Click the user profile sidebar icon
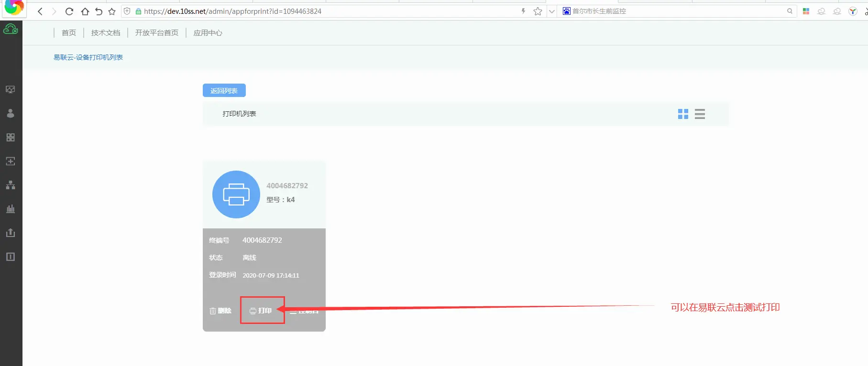This screenshot has height=366, width=868. click(11, 113)
